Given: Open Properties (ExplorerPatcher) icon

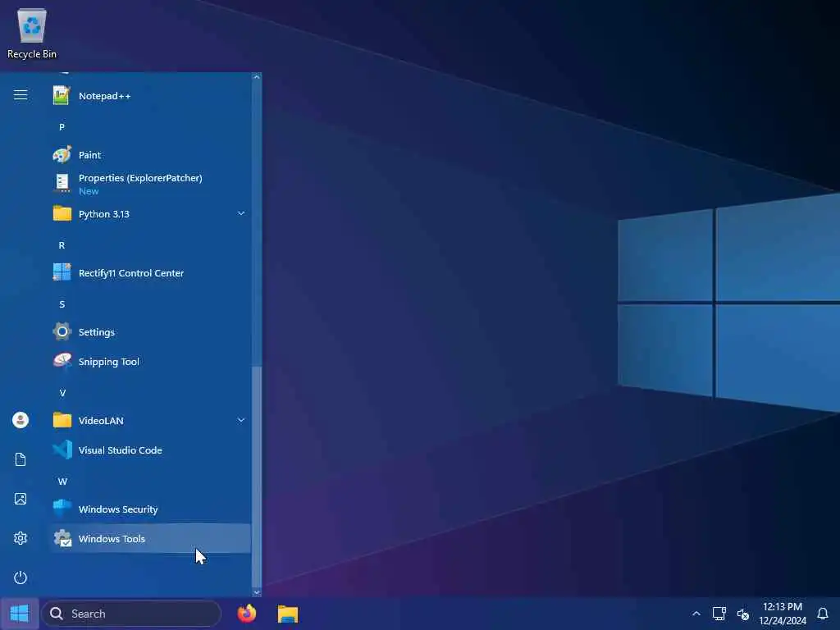Looking at the screenshot, I should pyautogui.click(x=62, y=183).
